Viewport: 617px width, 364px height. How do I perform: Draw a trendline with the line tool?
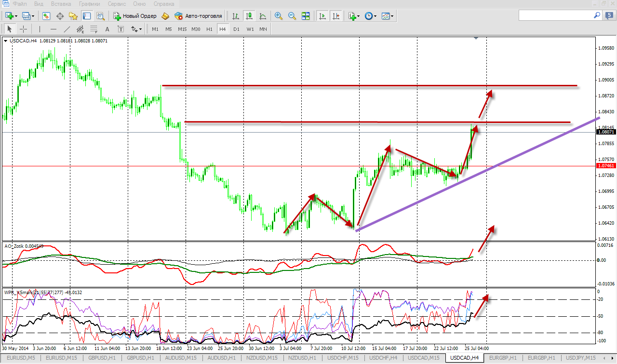(67, 29)
